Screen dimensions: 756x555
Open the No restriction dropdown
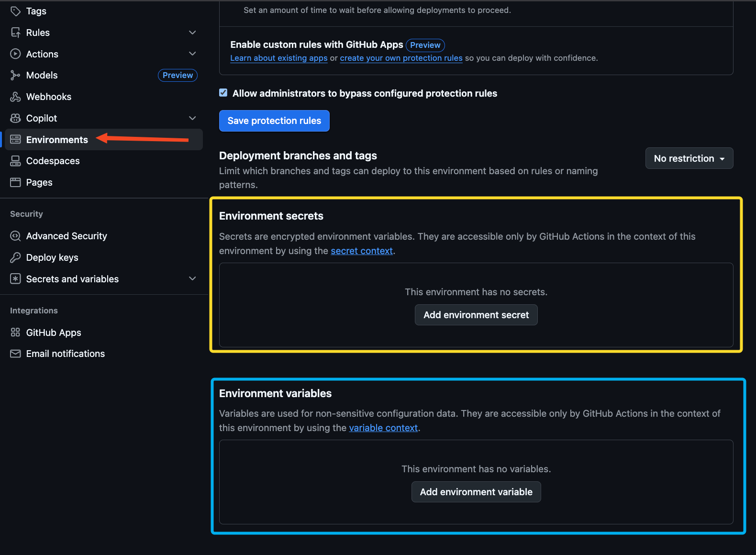coord(689,158)
